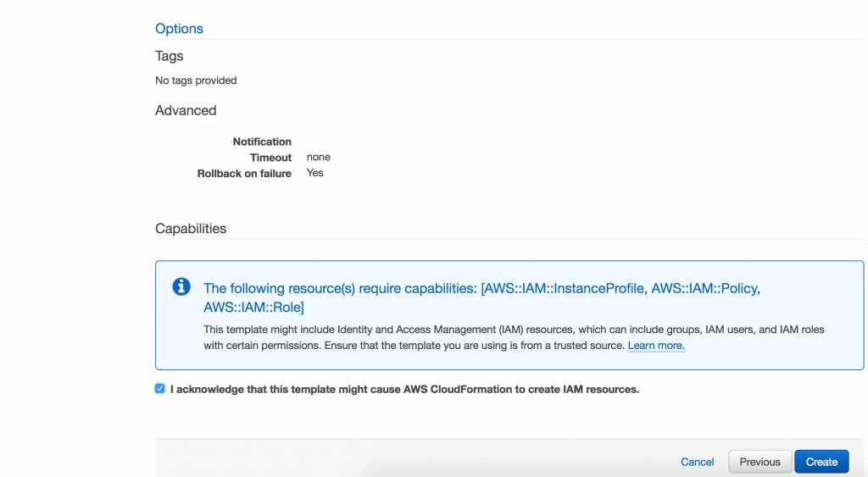
Task: Click the Notification label
Action: tap(262, 141)
